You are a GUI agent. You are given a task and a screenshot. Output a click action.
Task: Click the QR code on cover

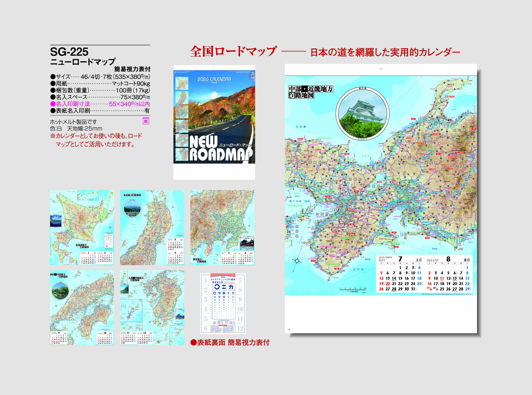253,76
